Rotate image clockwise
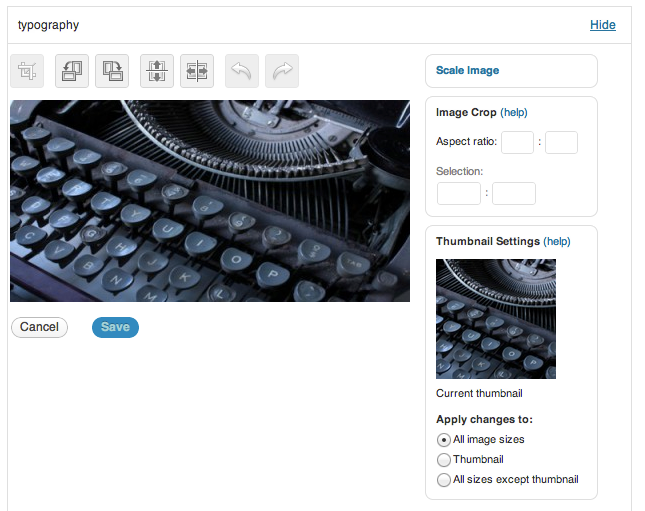Viewport: 645px width, 511px height. [112, 71]
